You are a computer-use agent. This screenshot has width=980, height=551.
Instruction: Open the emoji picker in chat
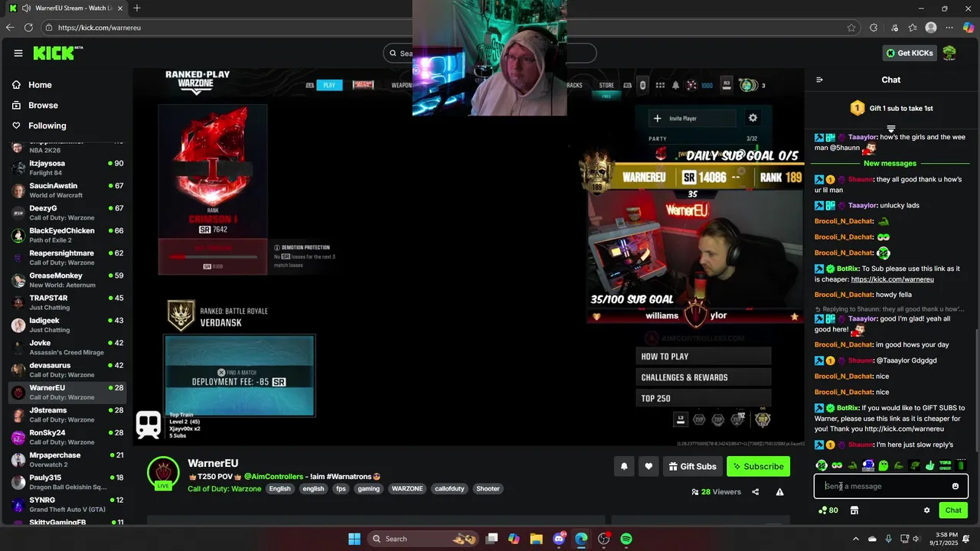[955, 486]
